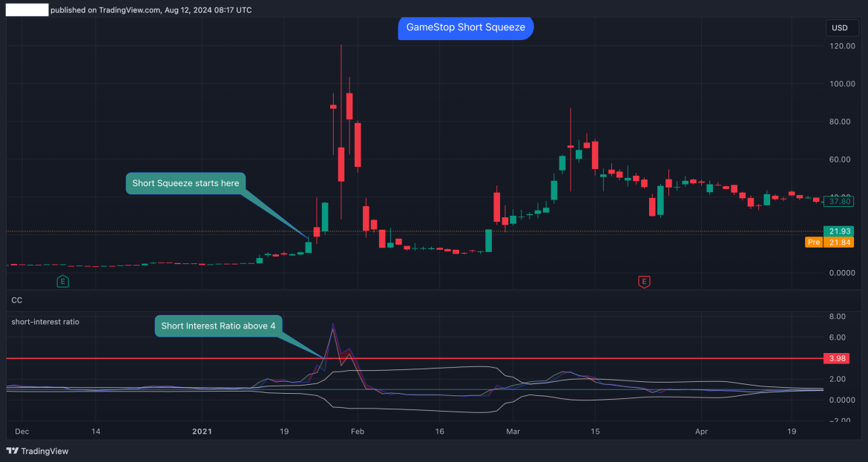Click the green earnings E icon below January
Screen dimensions: 868x462
point(63,282)
